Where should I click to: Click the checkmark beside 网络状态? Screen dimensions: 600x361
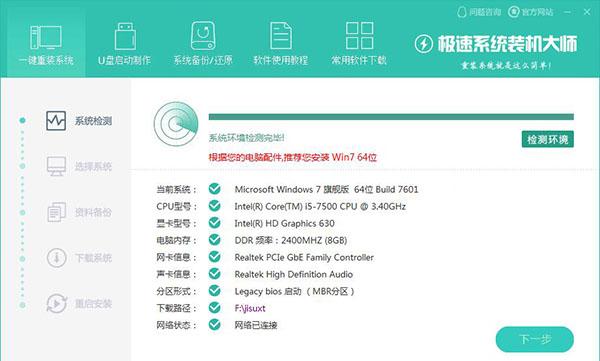[215, 325]
